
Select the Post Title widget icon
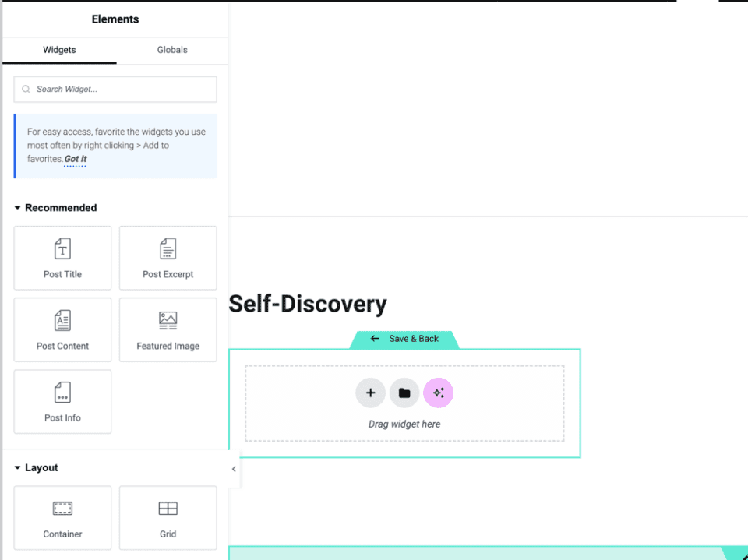coord(62,249)
